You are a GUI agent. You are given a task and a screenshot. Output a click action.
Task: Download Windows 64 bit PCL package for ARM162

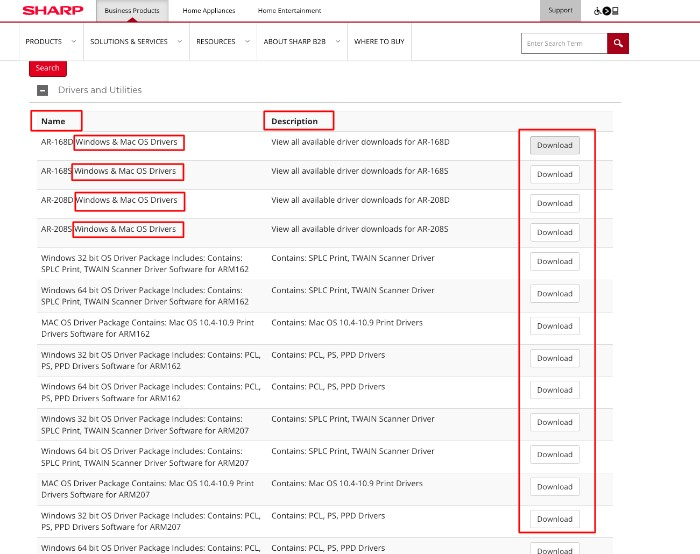[x=555, y=390]
